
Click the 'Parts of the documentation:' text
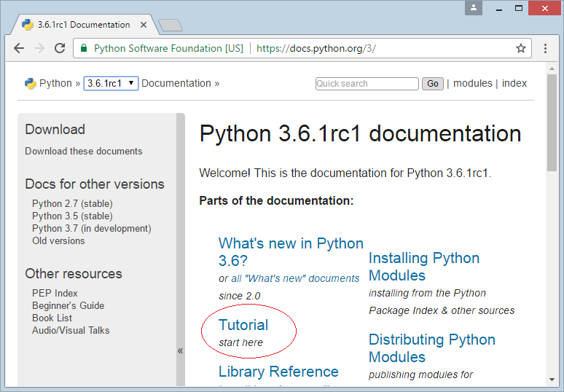(277, 200)
